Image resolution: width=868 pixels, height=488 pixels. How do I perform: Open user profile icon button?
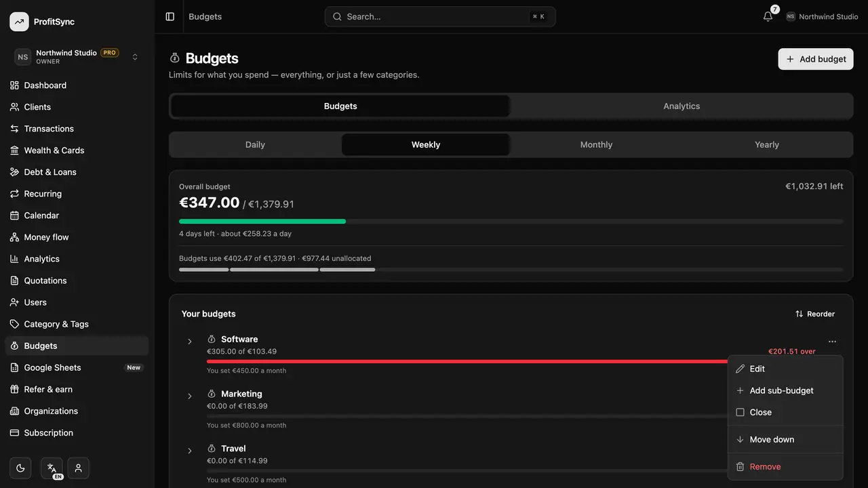tap(79, 468)
